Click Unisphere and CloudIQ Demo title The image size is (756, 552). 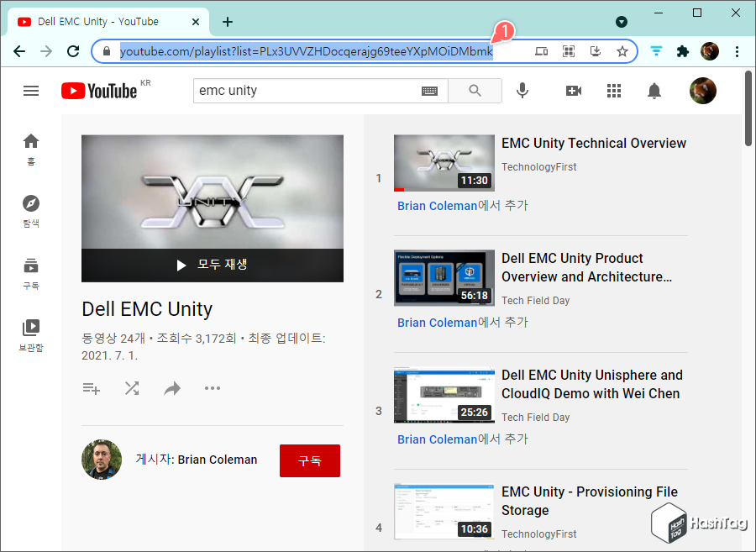591,384
